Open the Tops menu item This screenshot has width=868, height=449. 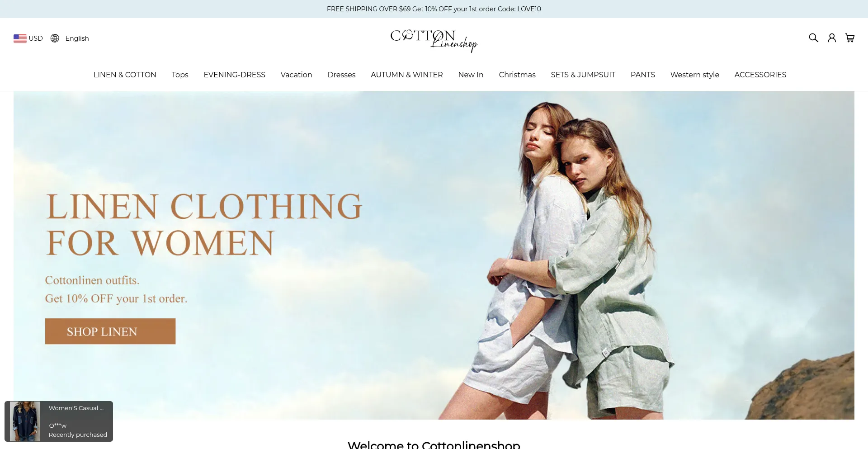point(180,75)
